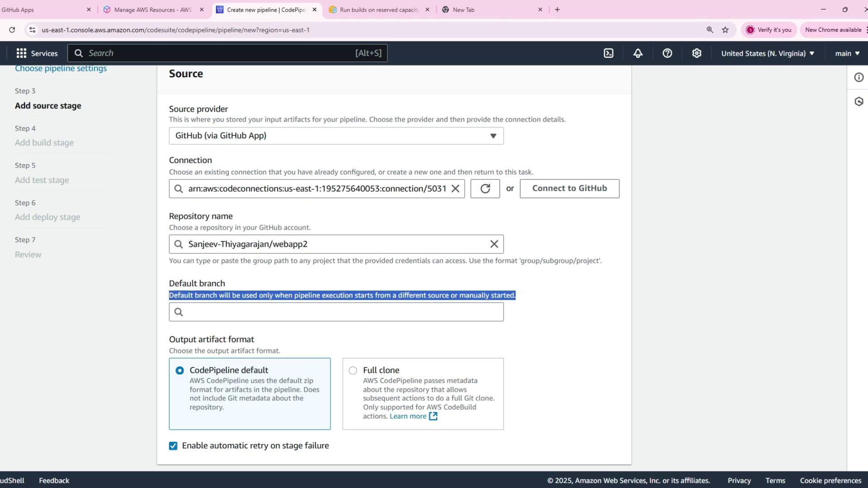Click the Services menu label
This screenshot has height=488, width=868.
tap(44, 53)
